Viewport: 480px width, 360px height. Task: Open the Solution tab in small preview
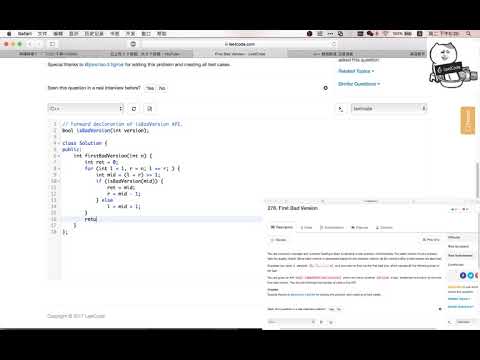(x=384, y=228)
